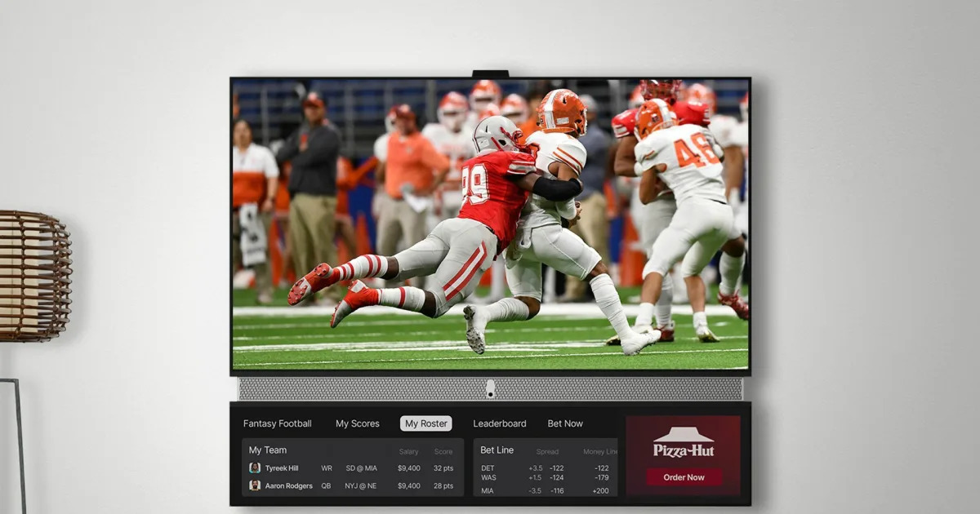The width and height of the screenshot is (980, 514).
Task: Click the Pizza Hut logo
Action: click(684, 443)
